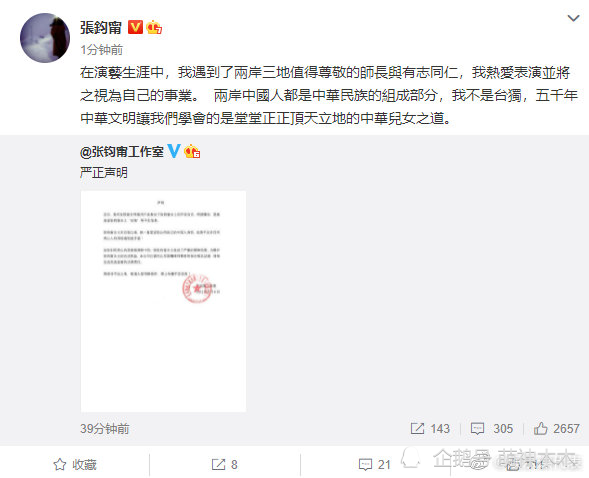Repost this post with 8 forwards
Viewport: 589px width, 478px height.
click(x=225, y=465)
